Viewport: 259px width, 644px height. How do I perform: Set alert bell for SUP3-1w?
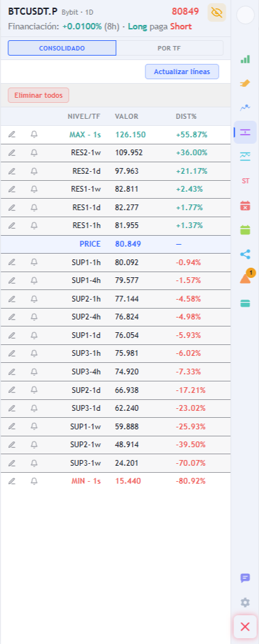pyautogui.click(x=34, y=463)
